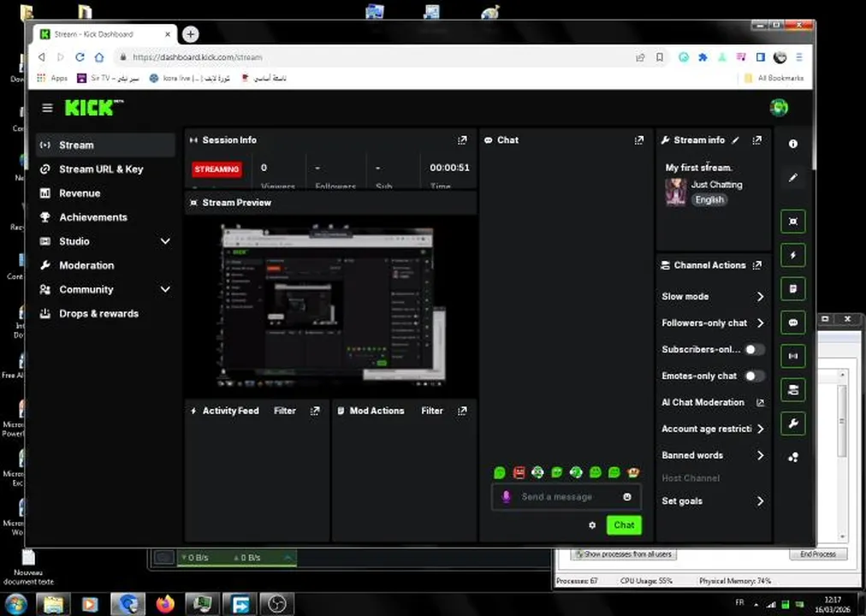Select Stream in the sidebar
The width and height of the screenshot is (866, 616).
(x=105, y=145)
